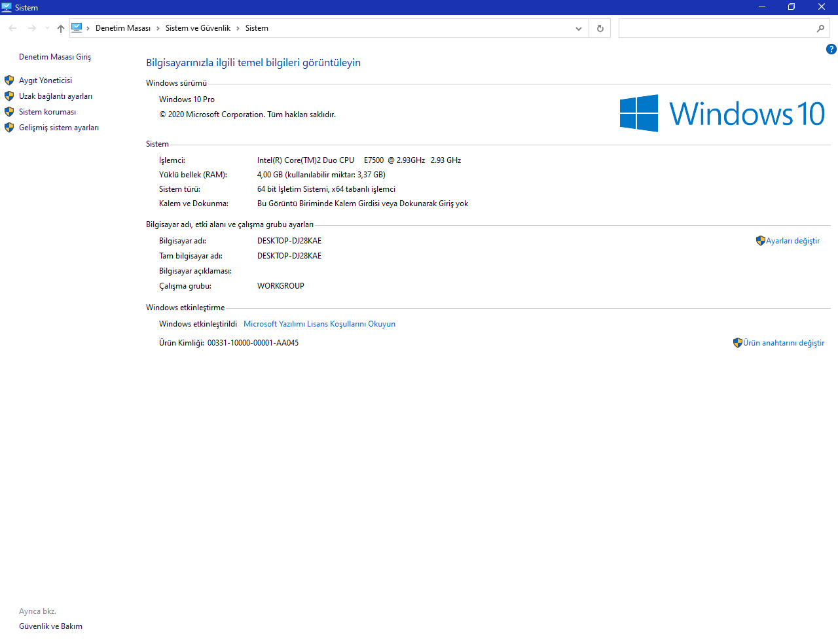Click the 4,00 GB RAM value
This screenshot has width=838, height=644.
click(x=321, y=175)
